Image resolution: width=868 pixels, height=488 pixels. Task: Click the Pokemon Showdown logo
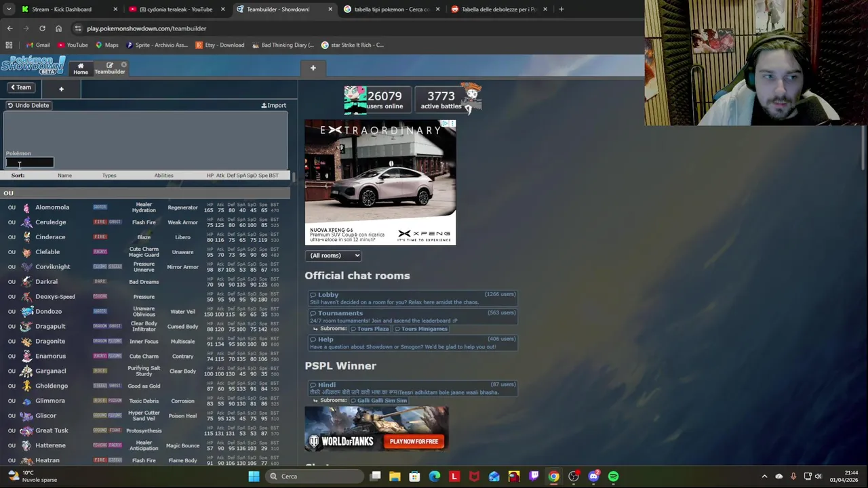coord(33,66)
